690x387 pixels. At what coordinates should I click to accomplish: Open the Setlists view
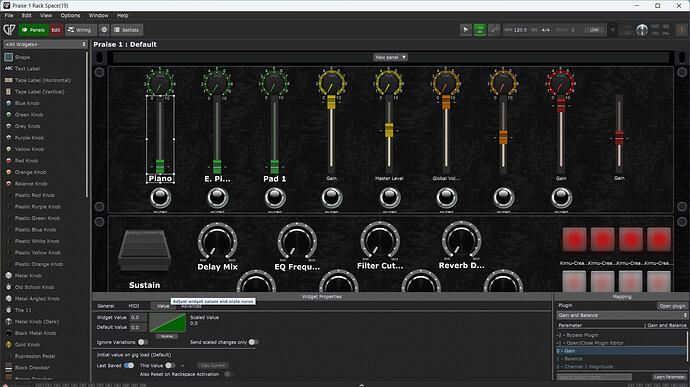(x=127, y=30)
